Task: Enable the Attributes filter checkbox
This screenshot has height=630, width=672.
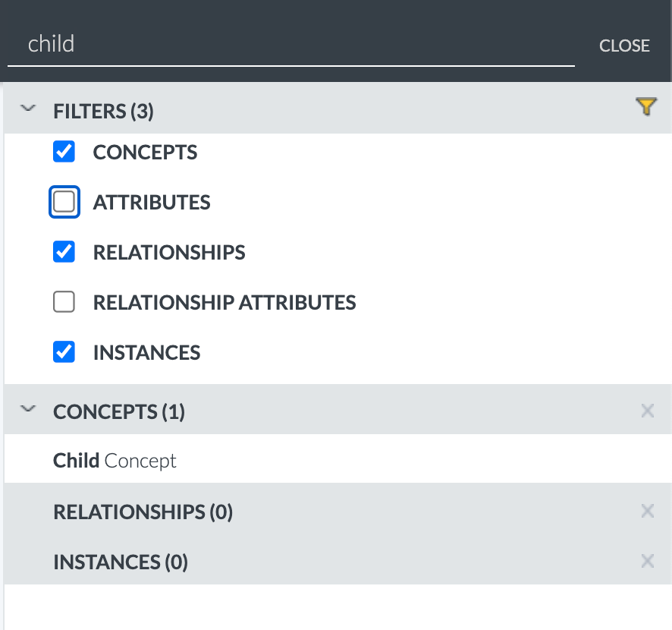Action: coord(64,202)
